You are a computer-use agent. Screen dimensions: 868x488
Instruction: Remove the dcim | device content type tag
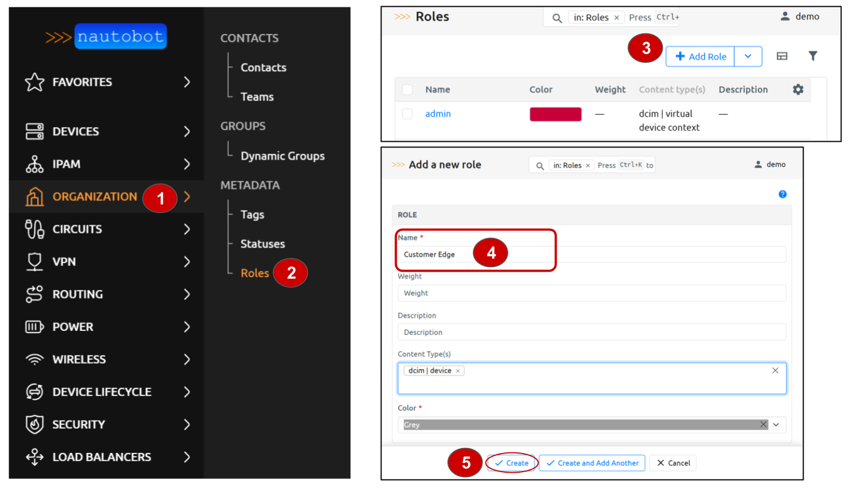458,371
